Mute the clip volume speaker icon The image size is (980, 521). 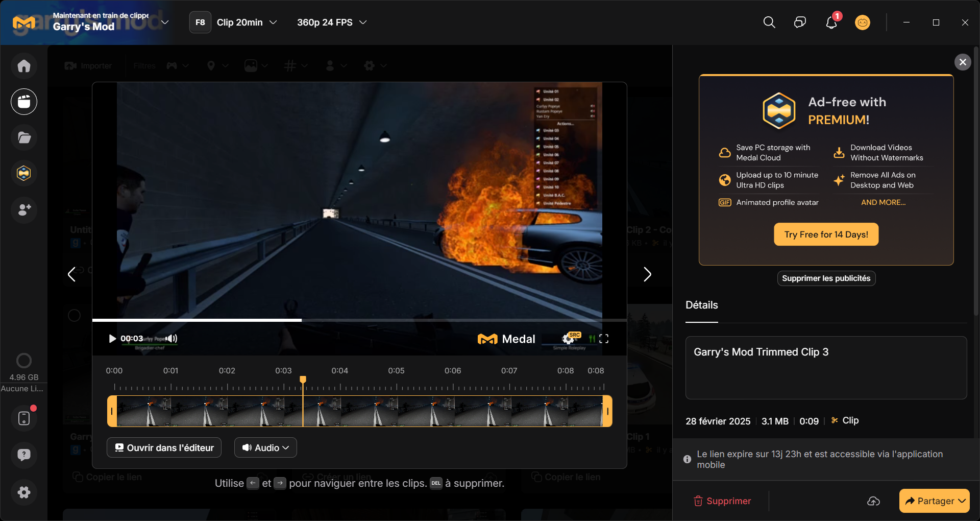click(172, 339)
